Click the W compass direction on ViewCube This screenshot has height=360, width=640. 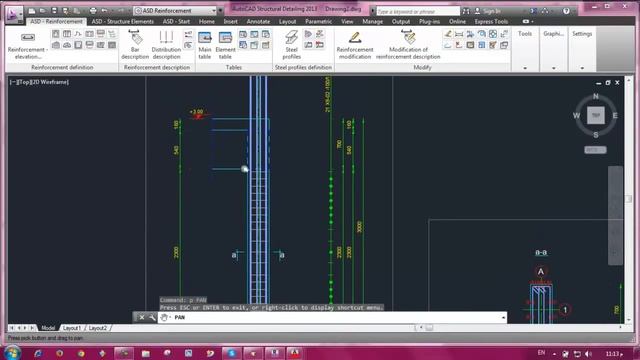[x=576, y=116]
